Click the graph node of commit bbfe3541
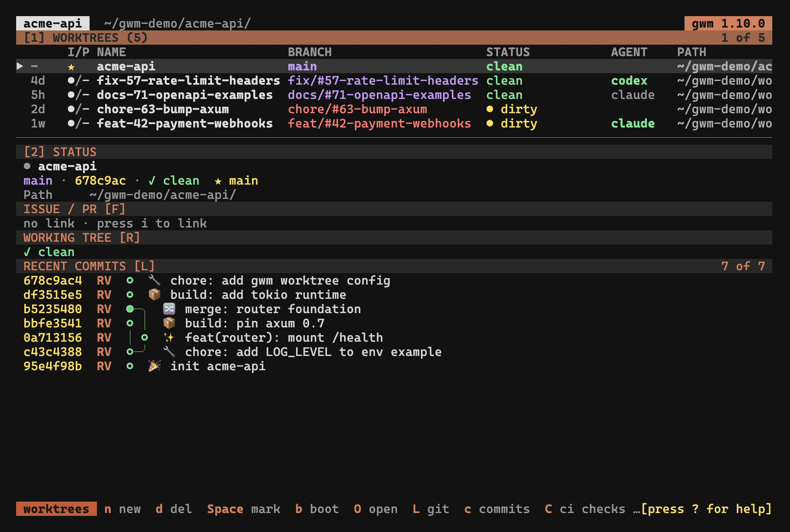This screenshot has height=532, width=790. click(130, 323)
